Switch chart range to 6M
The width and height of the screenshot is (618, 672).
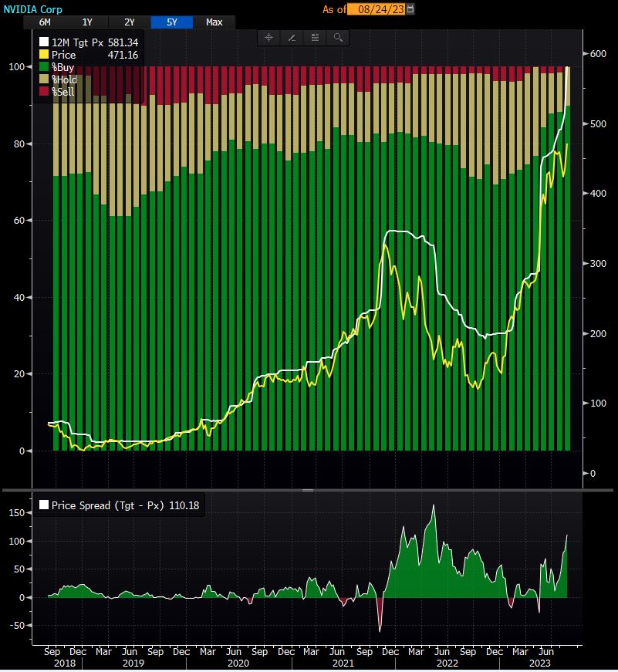(45, 22)
